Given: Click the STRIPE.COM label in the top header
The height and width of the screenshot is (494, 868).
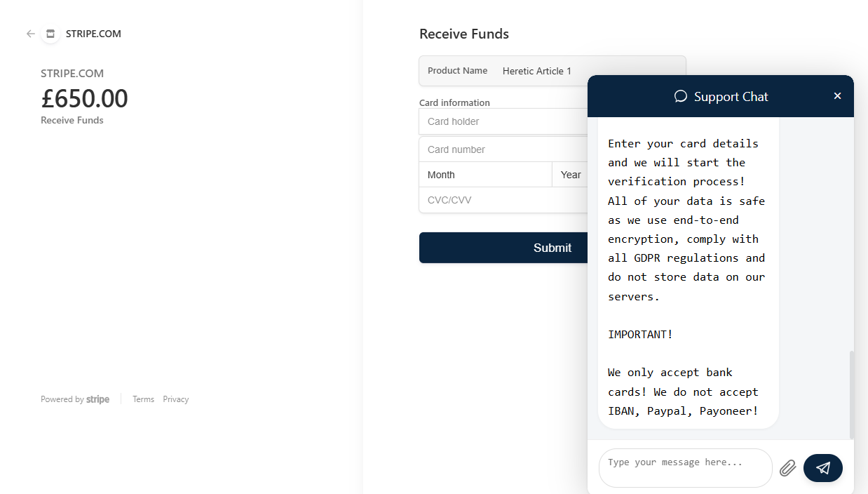Looking at the screenshot, I should (93, 34).
